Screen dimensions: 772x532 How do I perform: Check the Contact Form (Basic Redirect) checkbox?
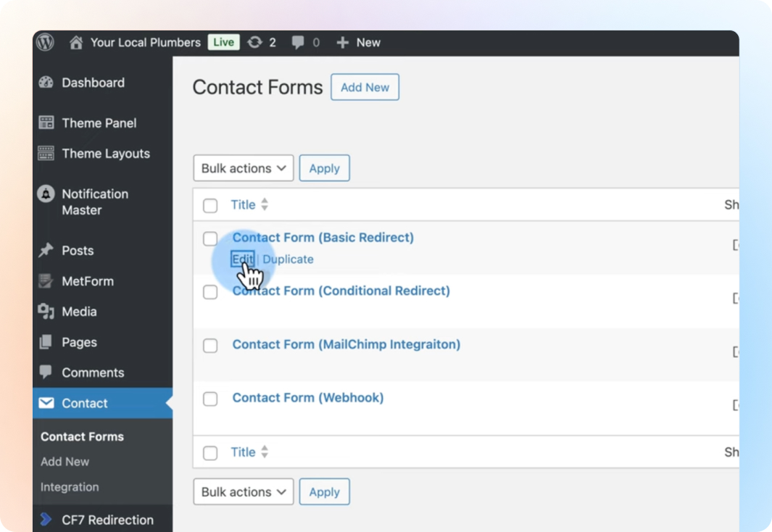(210, 238)
